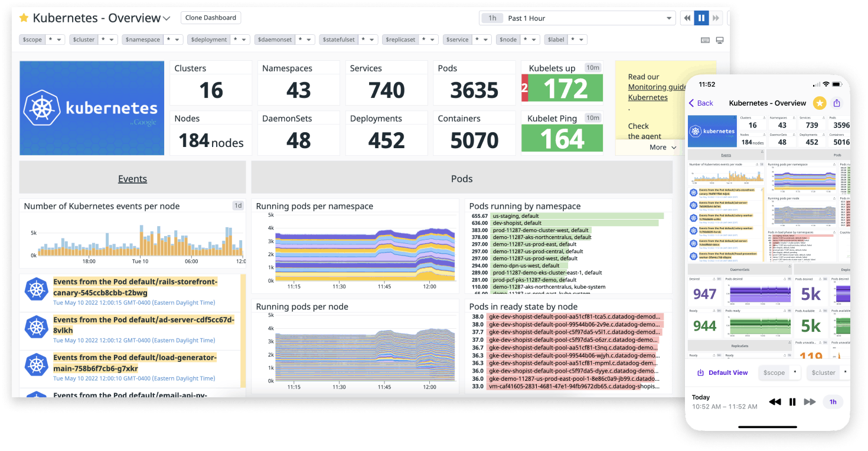
Task: Tap the Default View icon in the mobile footer
Action: pyautogui.click(x=700, y=372)
